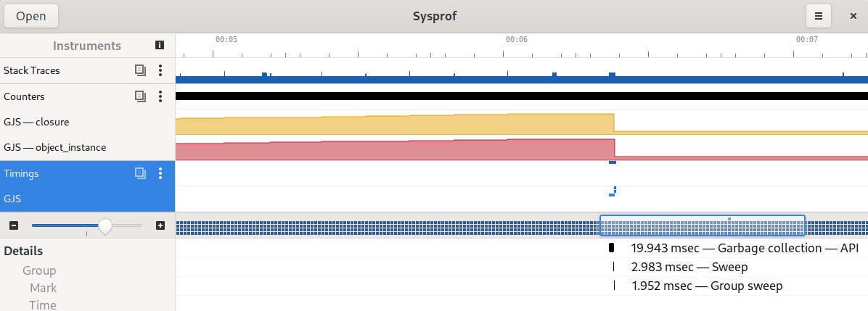
Task: Click the Group detail label
Action: coord(39,270)
